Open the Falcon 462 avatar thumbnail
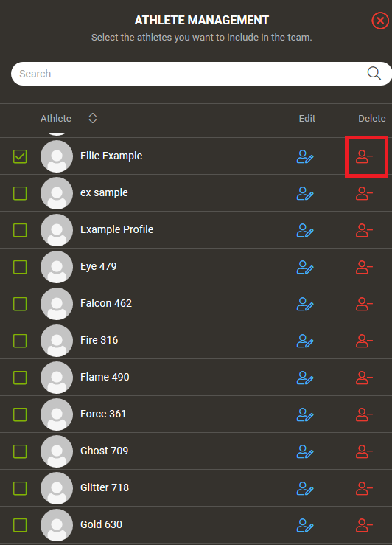This screenshot has width=392, height=545. click(x=57, y=304)
